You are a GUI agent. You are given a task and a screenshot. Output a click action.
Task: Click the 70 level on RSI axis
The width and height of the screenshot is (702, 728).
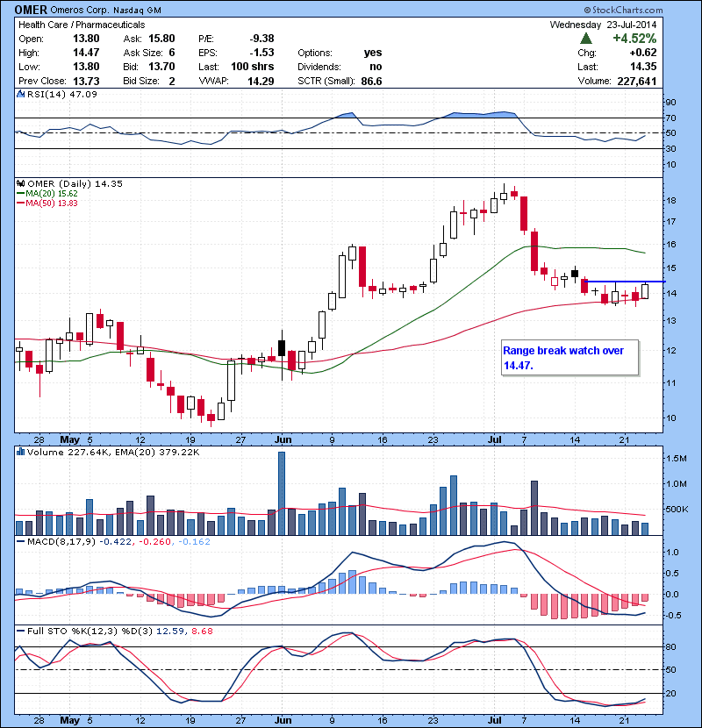point(671,118)
